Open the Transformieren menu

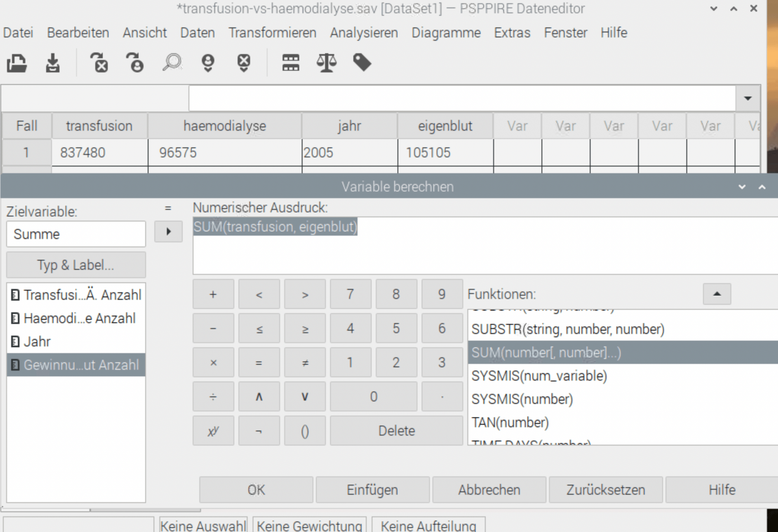tap(273, 33)
